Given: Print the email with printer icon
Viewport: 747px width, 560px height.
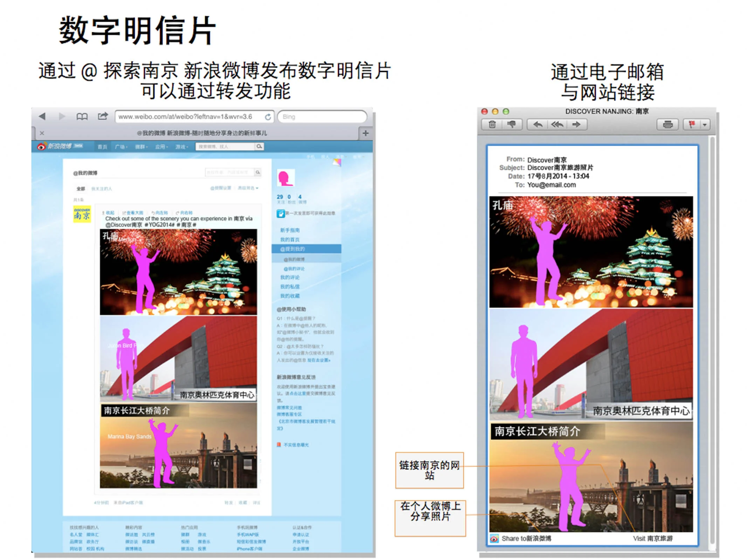Looking at the screenshot, I should coord(668,124).
